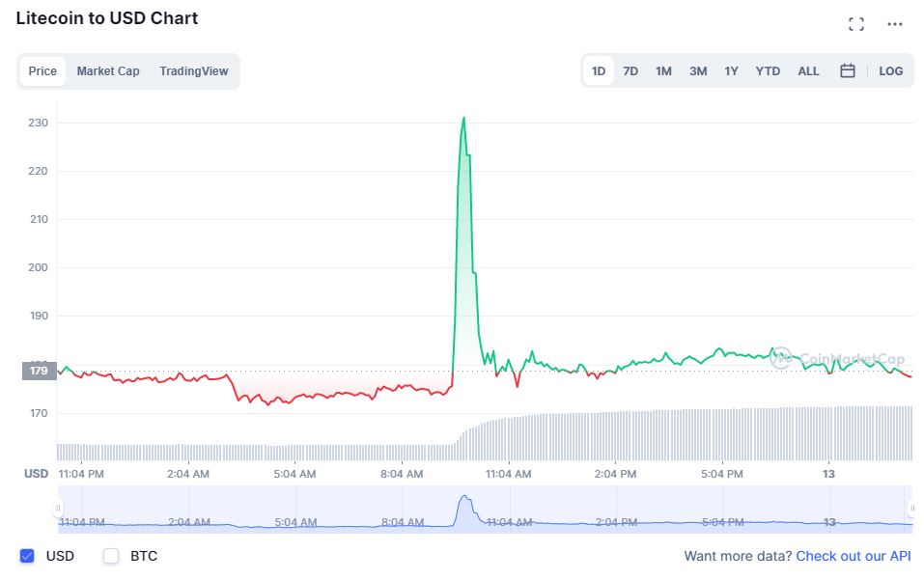
Task: Click the CoinMarketCap watermark logo
Action: (837, 358)
